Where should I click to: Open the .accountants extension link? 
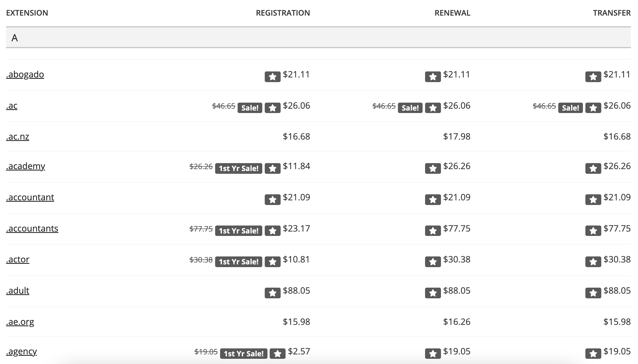pos(32,229)
